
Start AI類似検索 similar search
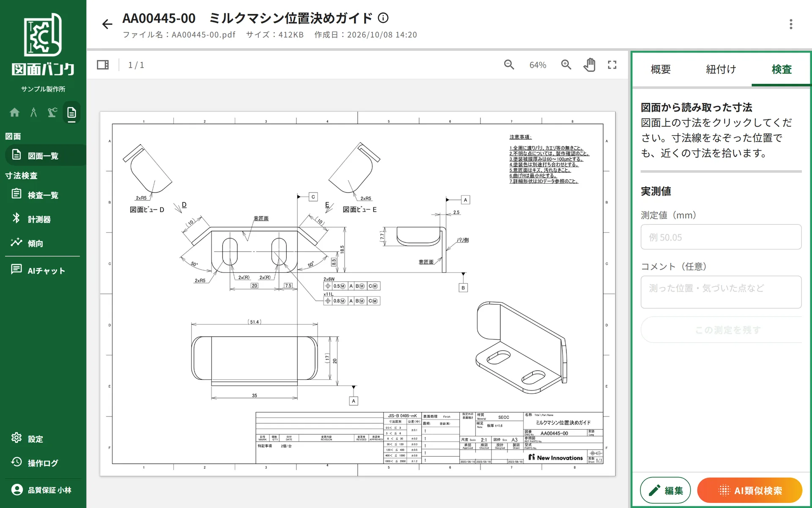pos(750,490)
